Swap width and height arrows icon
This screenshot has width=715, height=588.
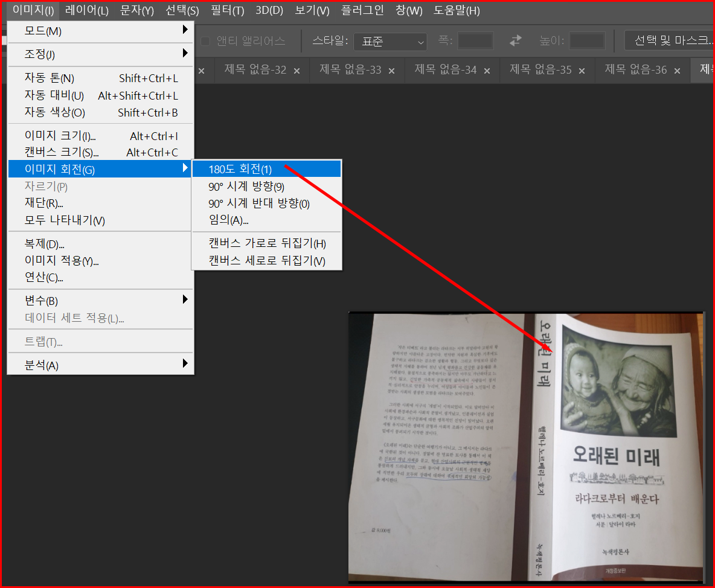pos(515,41)
